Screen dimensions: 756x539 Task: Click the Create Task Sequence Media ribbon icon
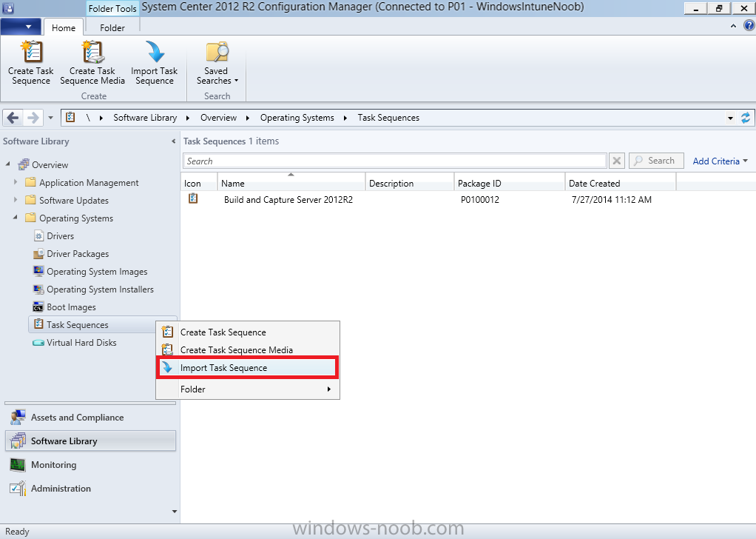coord(92,52)
